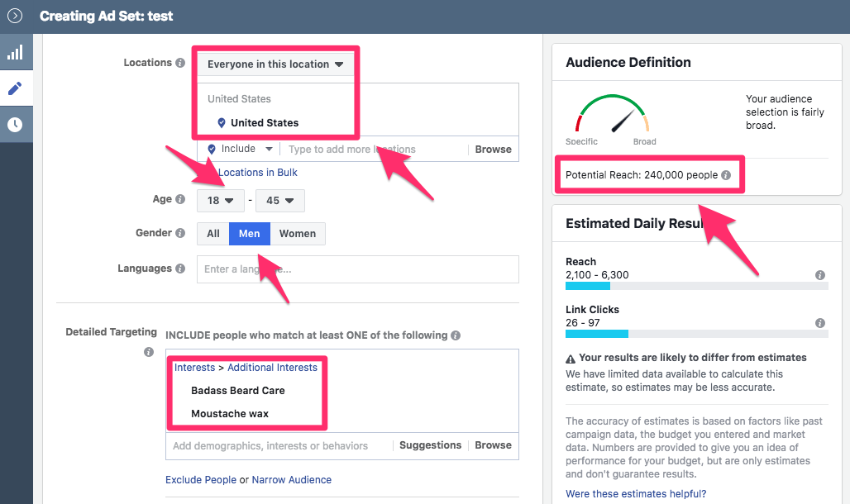Click the pin icon beside Include
850x504 pixels.
(212, 149)
